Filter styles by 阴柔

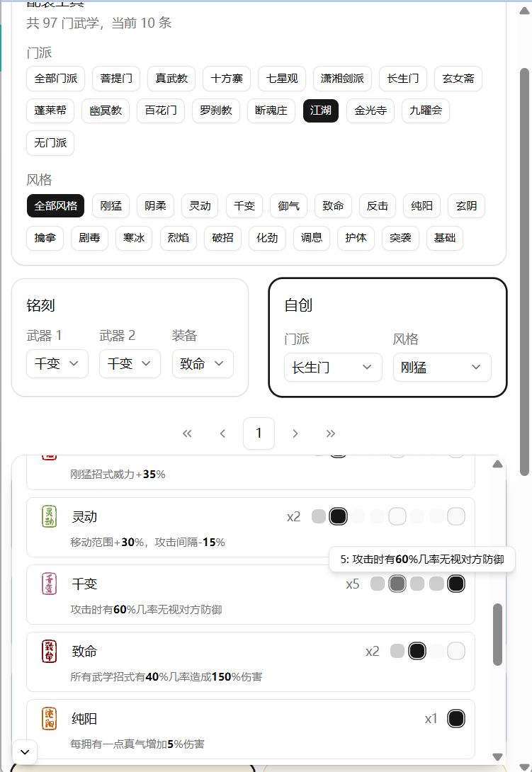tap(155, 206)
